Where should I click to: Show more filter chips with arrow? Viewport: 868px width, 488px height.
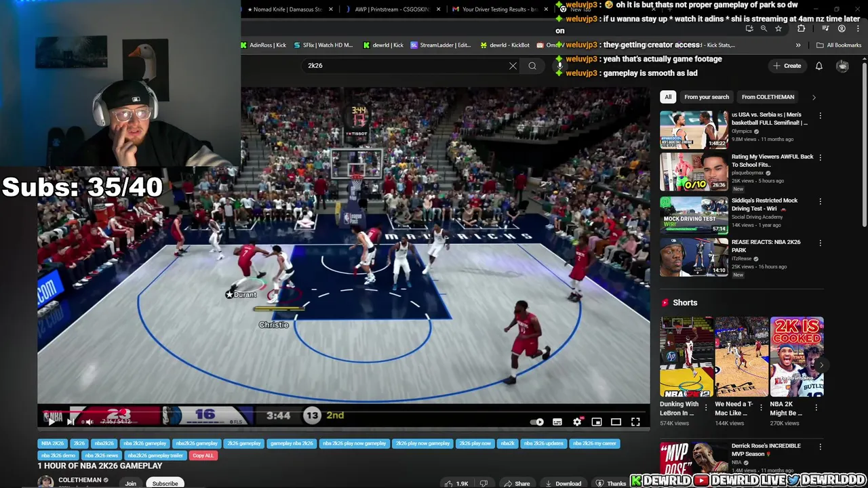point(814,97)
